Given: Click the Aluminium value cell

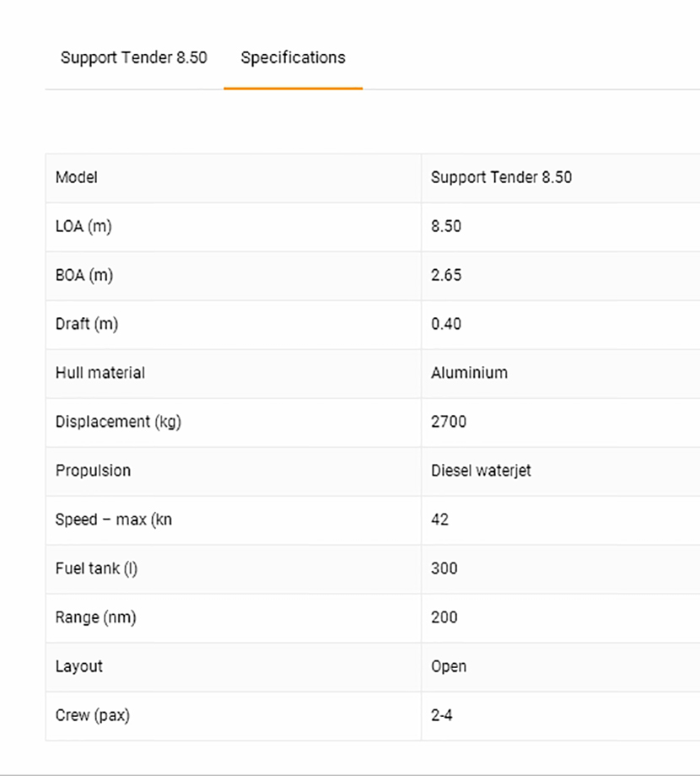Looking at the screenshot, I should [x=469, y=374].
